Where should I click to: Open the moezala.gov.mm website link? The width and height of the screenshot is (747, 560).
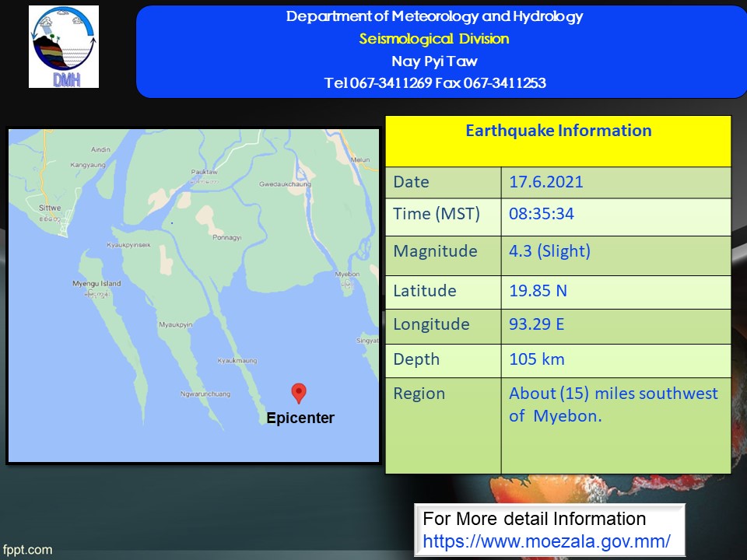pyautogui.click(x=546, y=540)
